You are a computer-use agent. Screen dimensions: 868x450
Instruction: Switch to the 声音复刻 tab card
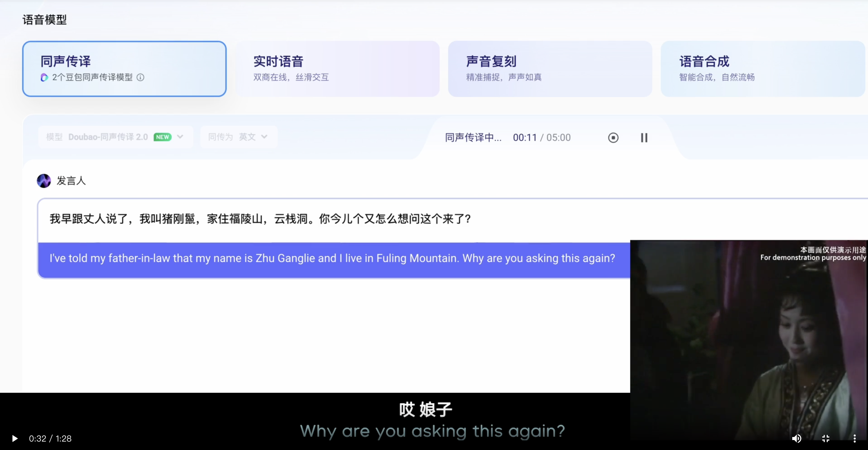pyautogui.click(x=550, y=69)
